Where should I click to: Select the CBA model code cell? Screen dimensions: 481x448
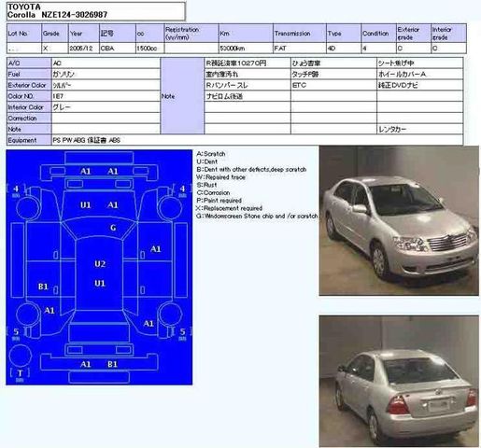(x=118, y=49)
